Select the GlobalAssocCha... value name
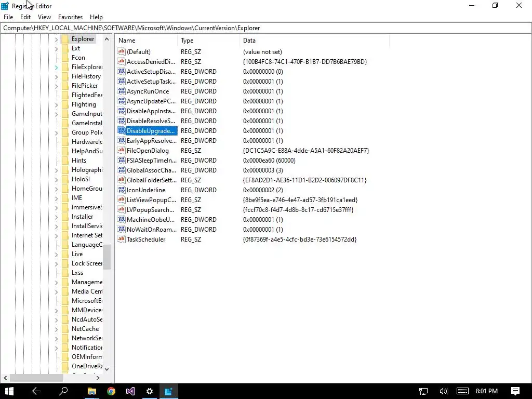 pyautogui.click(x=151, y=170)
